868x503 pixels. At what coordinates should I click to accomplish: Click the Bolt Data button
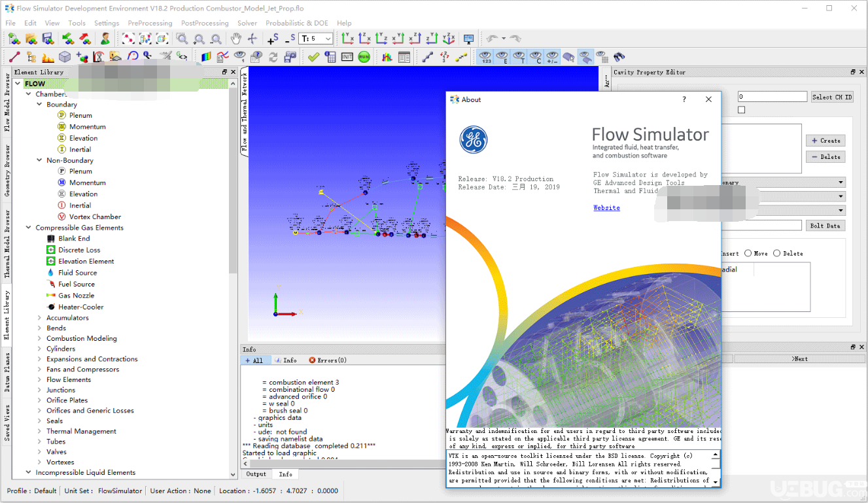825,226
